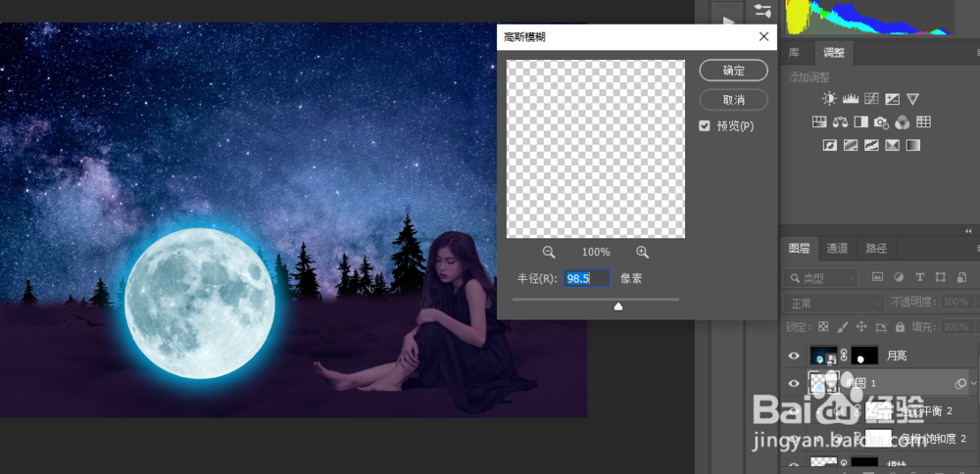Viewport: 980px width, 474px height.
Task: Hide the 椭圆 1 layer
Action: (x=794, y=384)
